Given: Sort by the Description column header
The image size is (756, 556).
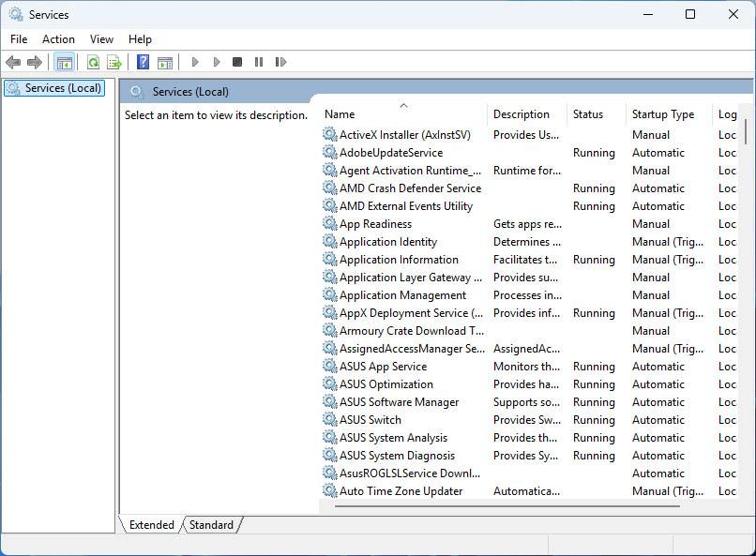Looking at the screenshot, I should [x=527, y=114].
